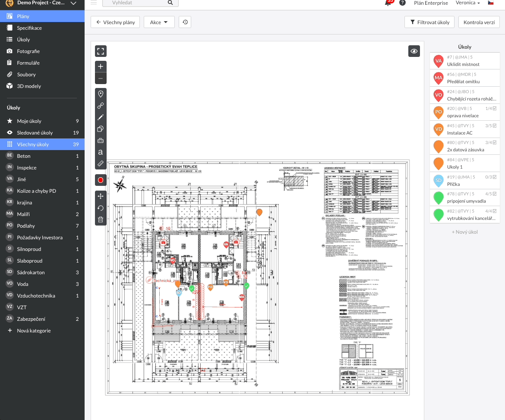
Task: Filter by Sádrokarton category
Action: pos(42,272)
